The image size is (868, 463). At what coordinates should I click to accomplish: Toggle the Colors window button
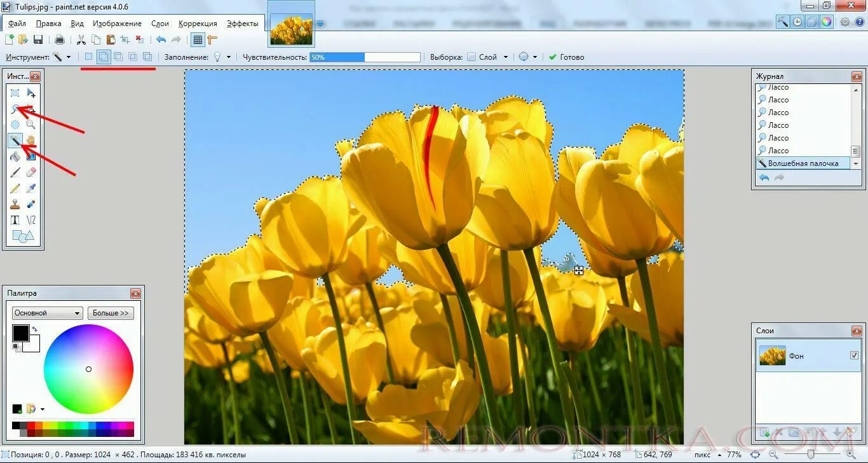(827, 22)
